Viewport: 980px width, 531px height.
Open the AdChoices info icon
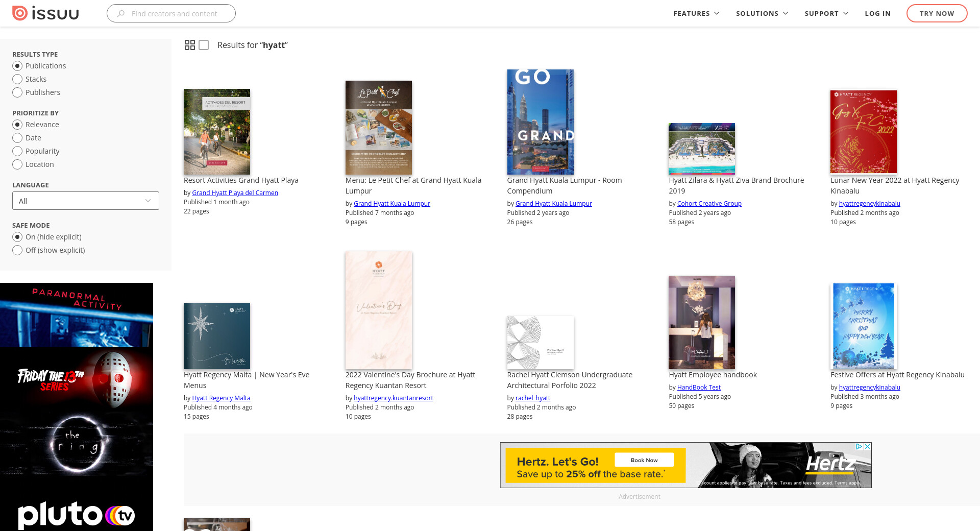(x=859, y=446)
